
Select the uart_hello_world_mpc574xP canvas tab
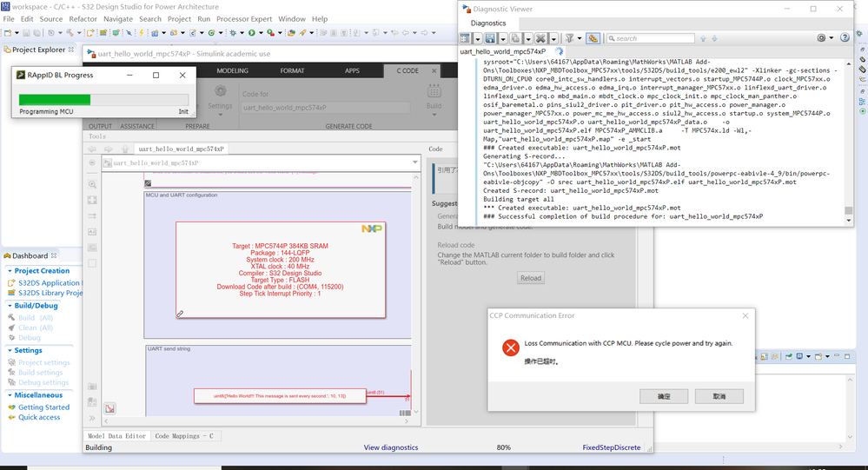(181, 149)
